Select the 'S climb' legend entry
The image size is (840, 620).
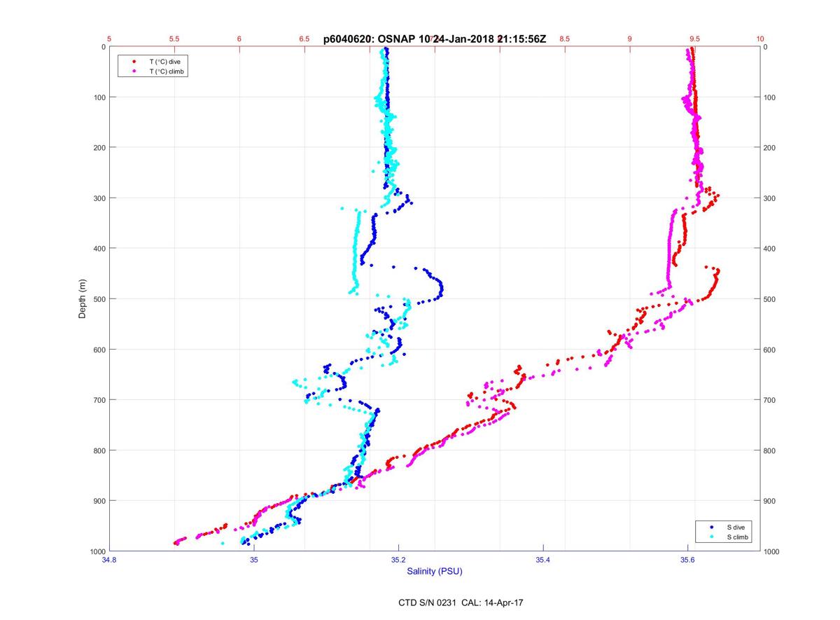pos(738,537)
